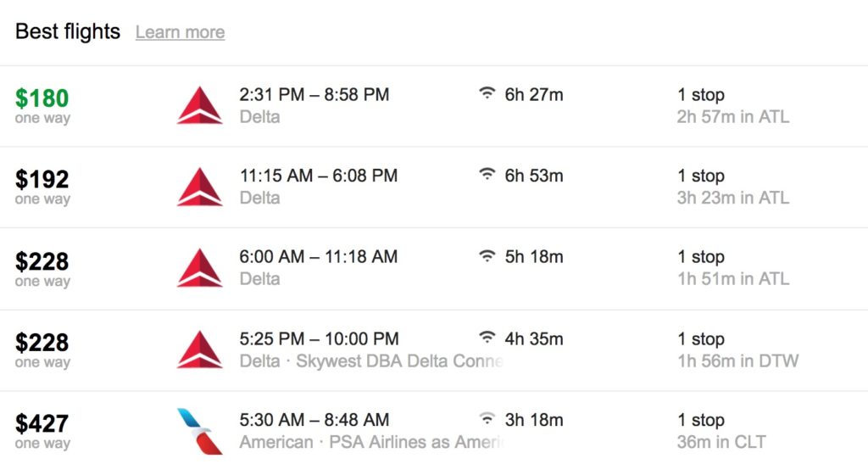
Task: Click the Delta logo on the 6:00 AM flight
Action: tap(199, 268)
